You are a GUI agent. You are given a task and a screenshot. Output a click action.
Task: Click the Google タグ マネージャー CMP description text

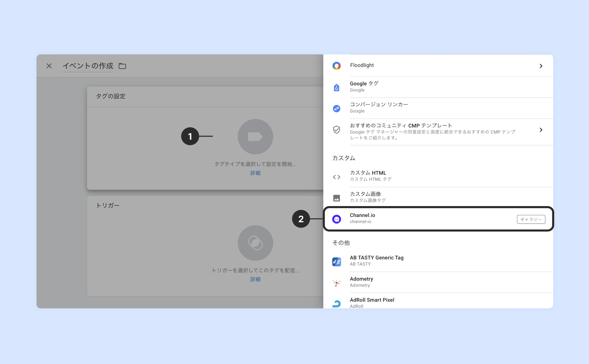[433, 135]
